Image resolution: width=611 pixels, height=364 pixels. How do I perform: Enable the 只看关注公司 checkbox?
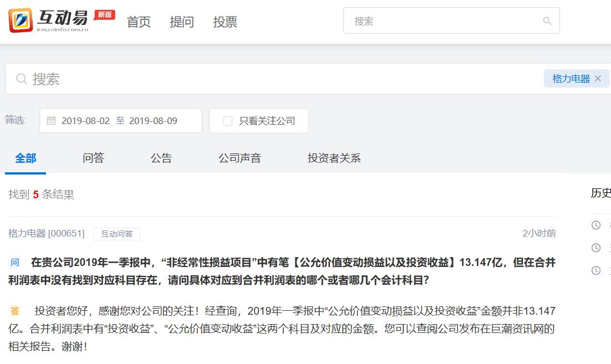click(x=226, y=120)
